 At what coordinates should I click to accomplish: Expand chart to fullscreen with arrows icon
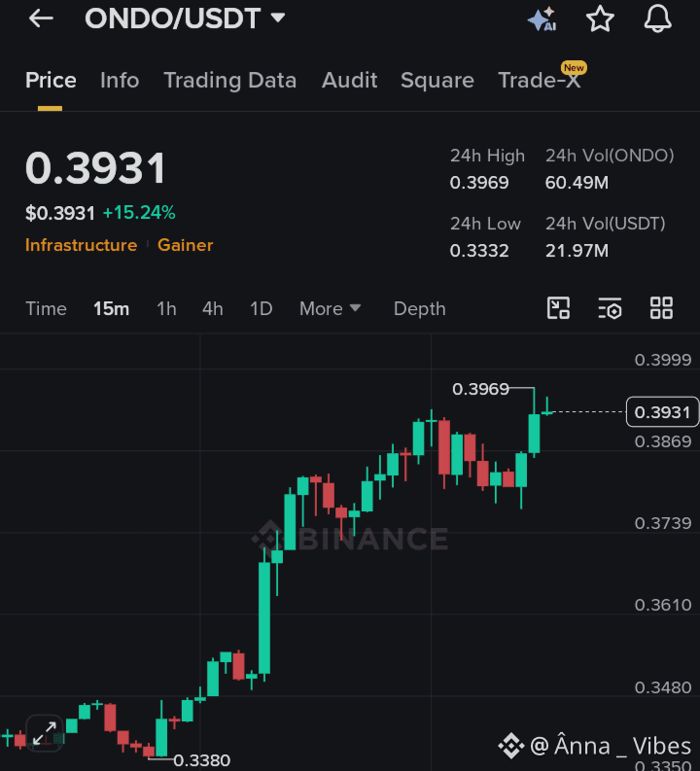pyautogui.click(x=45, y=733)
